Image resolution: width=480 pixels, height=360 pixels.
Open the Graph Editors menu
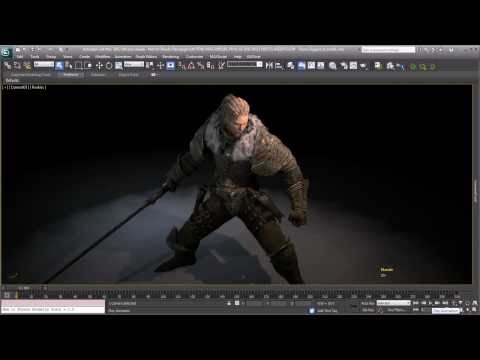tap(146, 57)
